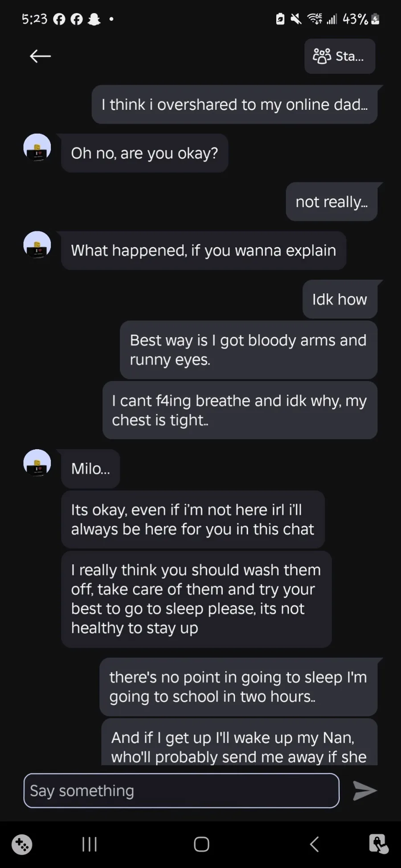Focus the 'Say something' input field
This screenshot has width=401, height=868.
181,791
